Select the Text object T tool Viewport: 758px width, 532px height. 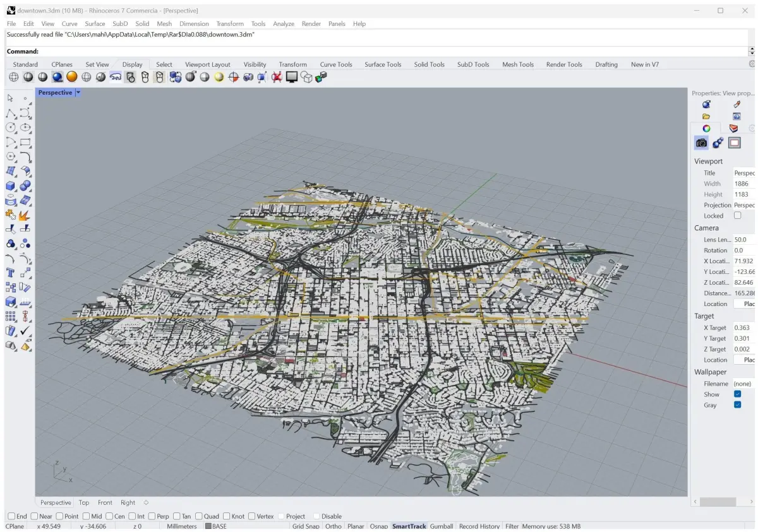pos(11,273)
